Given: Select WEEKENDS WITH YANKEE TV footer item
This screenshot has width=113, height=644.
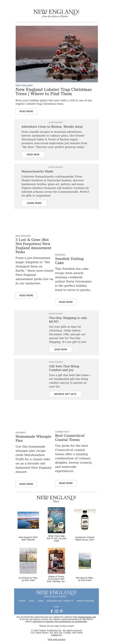Looking at the screenshot, I should [60, 601].
